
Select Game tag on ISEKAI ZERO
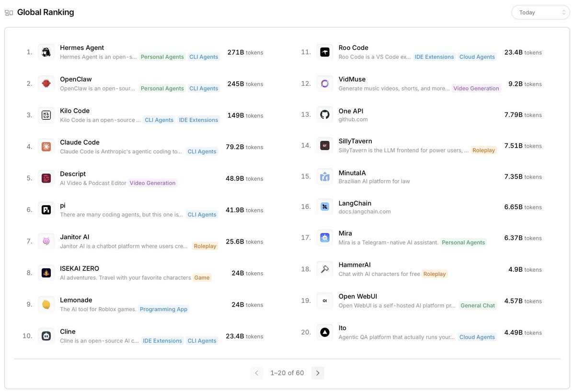202,277
